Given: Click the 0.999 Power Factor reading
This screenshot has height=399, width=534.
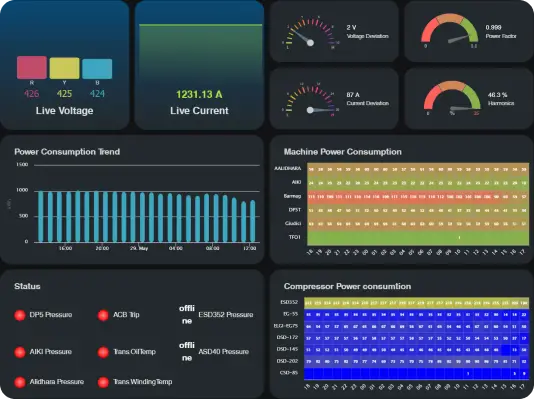Looking at the screenshot, I should tap(493, 27).
